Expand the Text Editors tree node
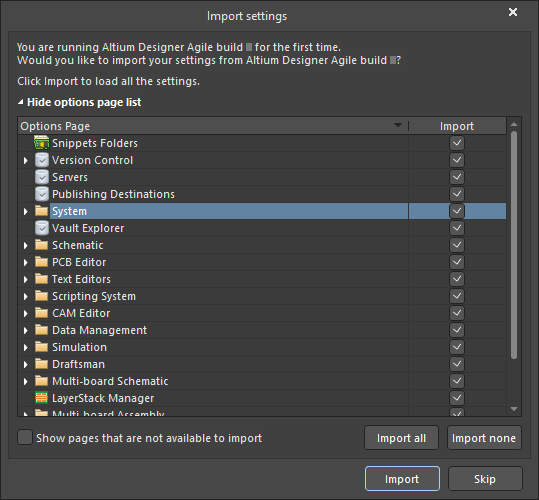Screen dimensions: 539x500 25,279
